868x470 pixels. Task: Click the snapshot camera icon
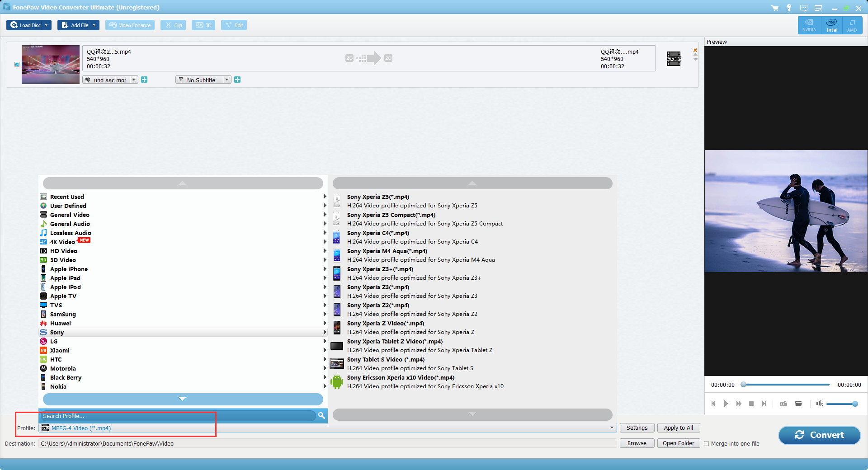(x=783, y=404)
